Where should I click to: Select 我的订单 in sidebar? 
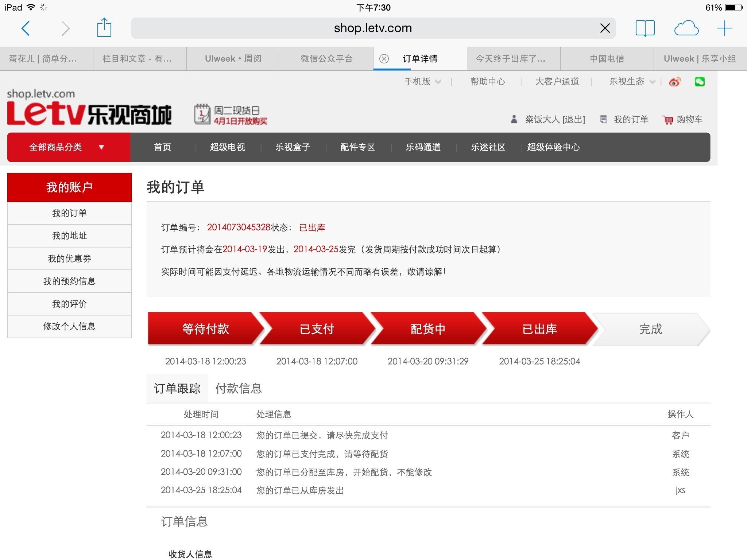coord(69,213)
